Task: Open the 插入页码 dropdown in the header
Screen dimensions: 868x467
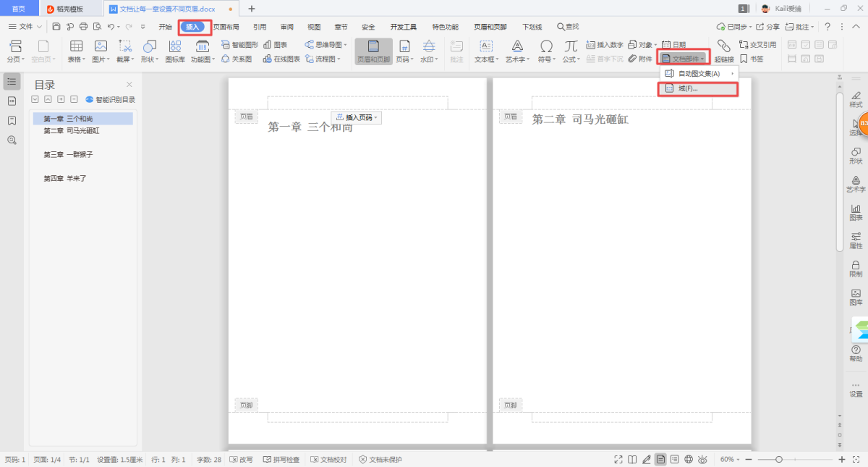Action: (x=357, y=117)
